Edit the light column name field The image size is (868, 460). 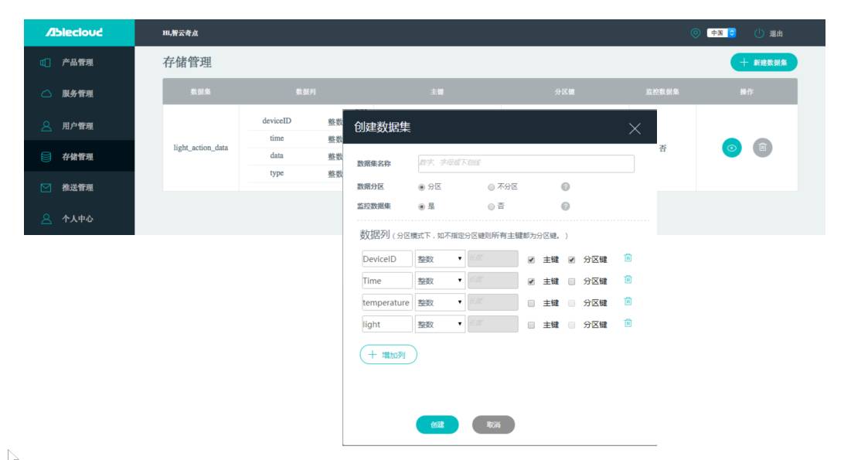coord(387,325)
